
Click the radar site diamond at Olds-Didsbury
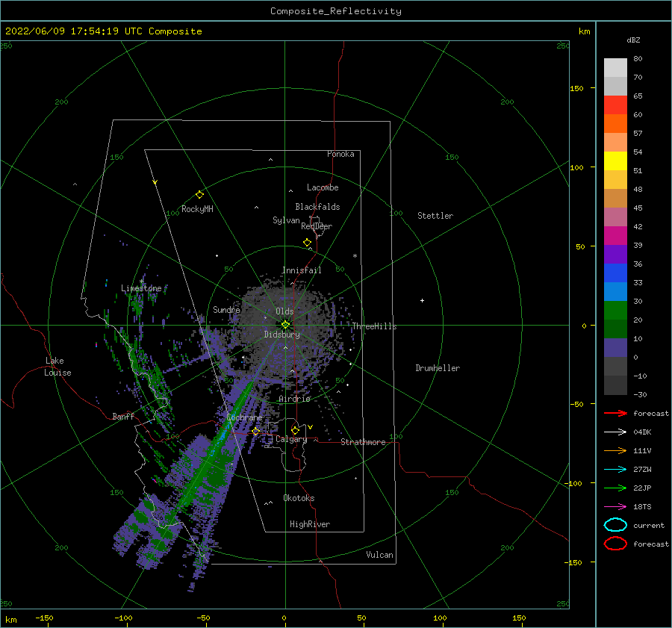[285, 325]
